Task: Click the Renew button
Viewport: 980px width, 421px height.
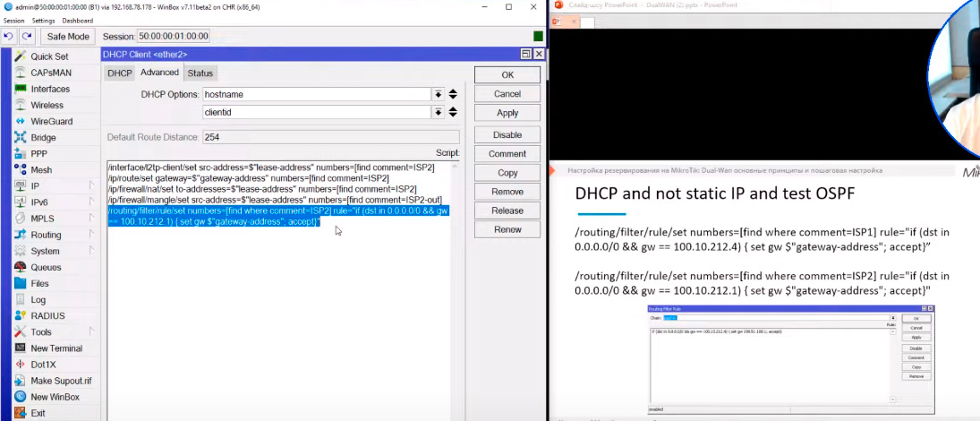Action: (x=507, y=229)
